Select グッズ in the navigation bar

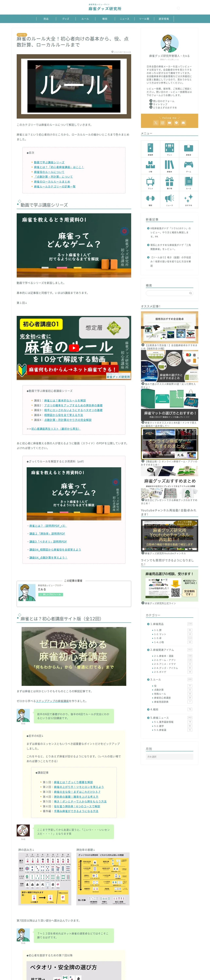[x=66, y=19]
